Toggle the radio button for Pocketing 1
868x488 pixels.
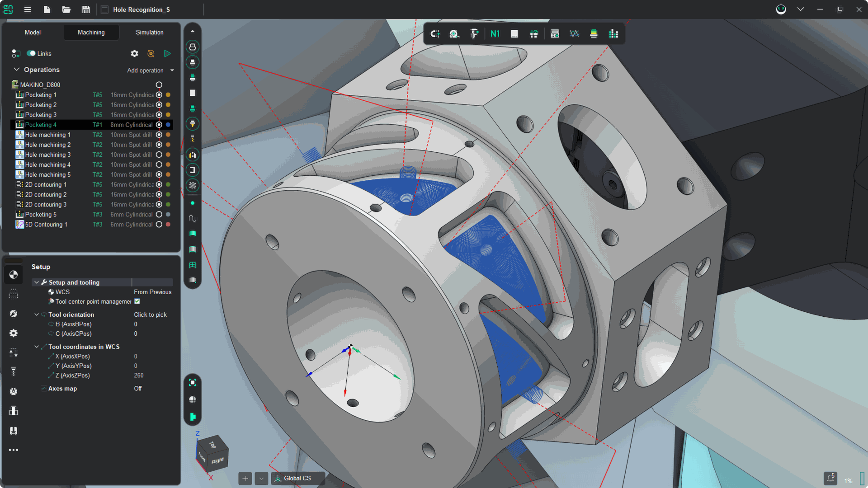pyautogui.click(x=159, y=95)
